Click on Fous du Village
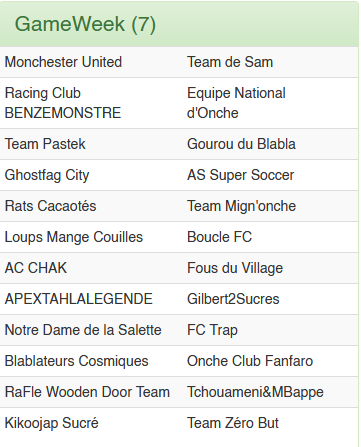Screen dimensions: 361x447 coord(235,268)
